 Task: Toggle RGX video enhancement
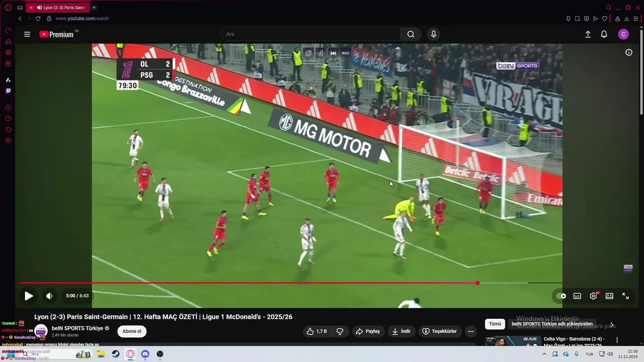[346, 53]
